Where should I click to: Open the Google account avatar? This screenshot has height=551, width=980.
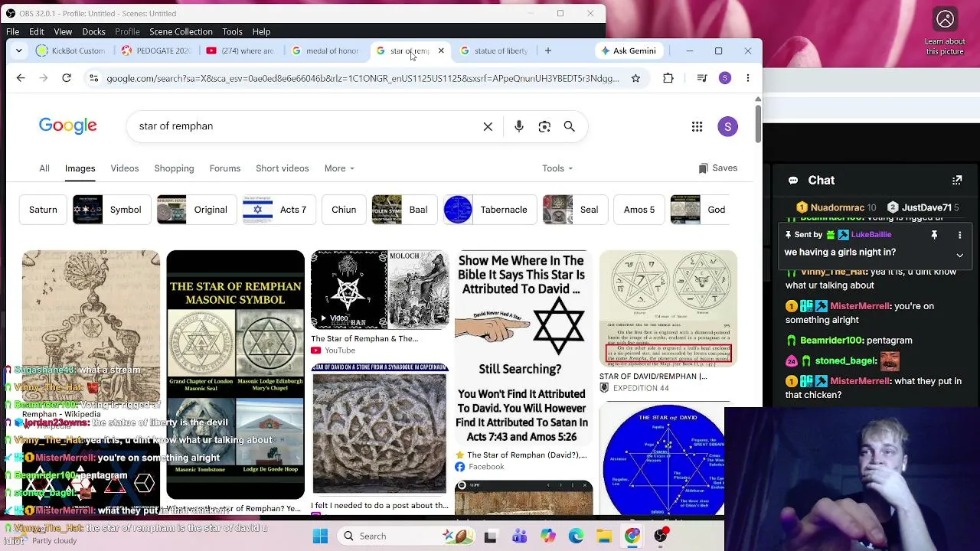[728, 126]
